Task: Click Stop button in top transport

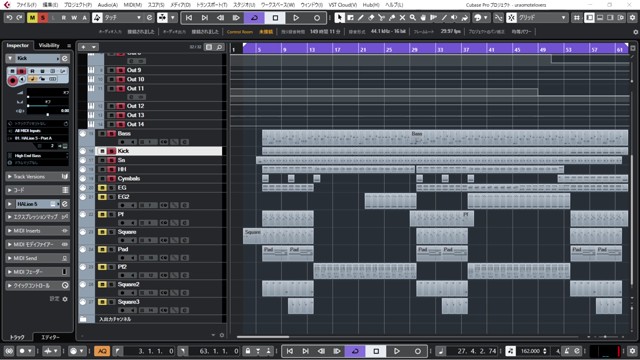Action: point(275,18)
